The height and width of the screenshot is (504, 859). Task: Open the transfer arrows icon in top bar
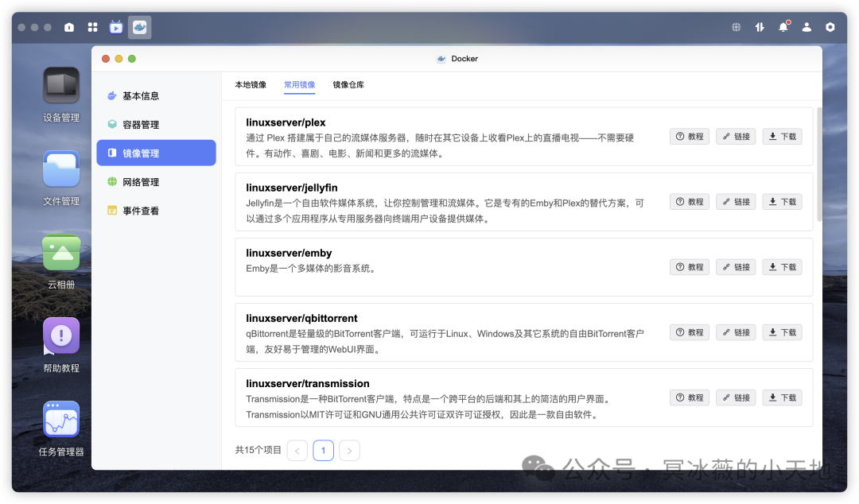tap(760, 27)
